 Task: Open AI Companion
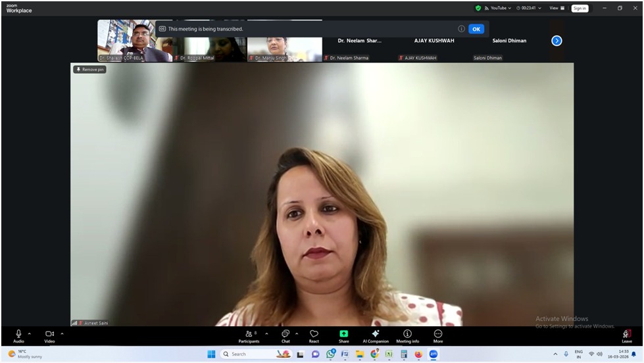376,335
